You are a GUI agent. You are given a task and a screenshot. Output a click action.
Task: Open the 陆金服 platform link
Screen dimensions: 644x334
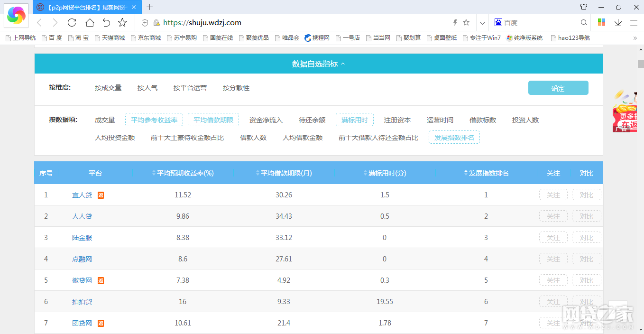click(x=82, y=238)
